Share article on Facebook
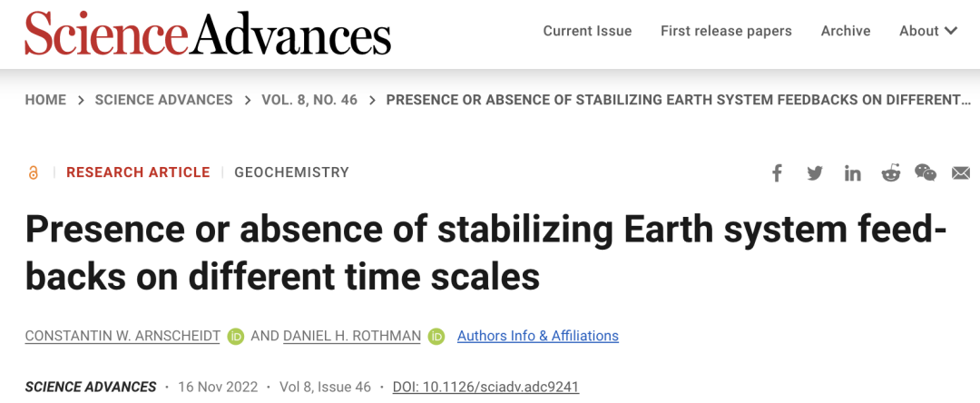Viewport: 980px width, 403px height. coord(777,172)
